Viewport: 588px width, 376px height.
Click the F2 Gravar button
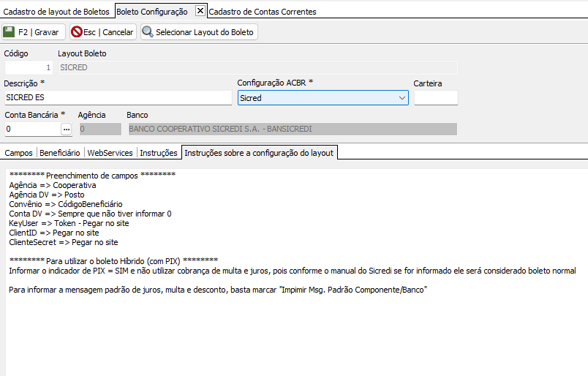(x=34, y=32)
